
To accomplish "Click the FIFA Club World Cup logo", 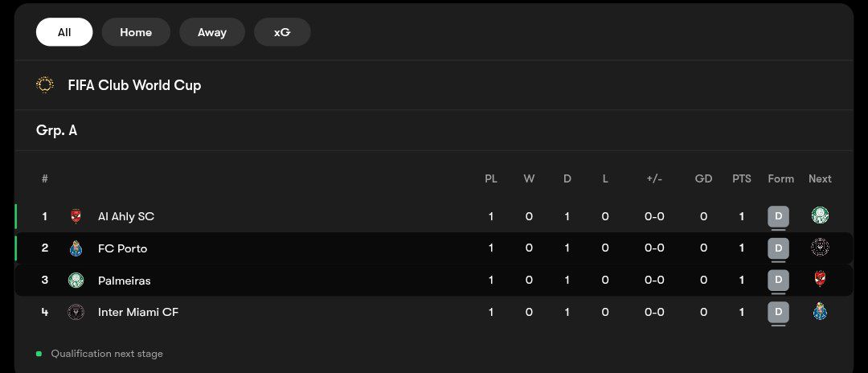I will 45,84.
